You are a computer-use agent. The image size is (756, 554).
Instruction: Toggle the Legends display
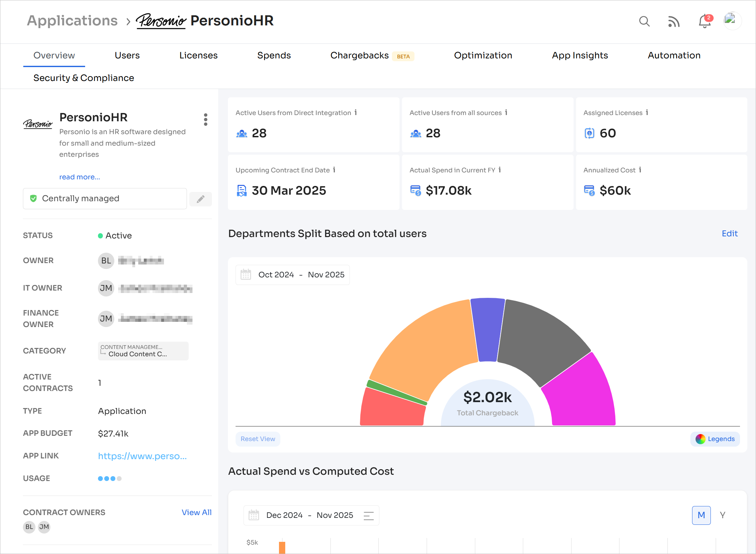[715, 439]
